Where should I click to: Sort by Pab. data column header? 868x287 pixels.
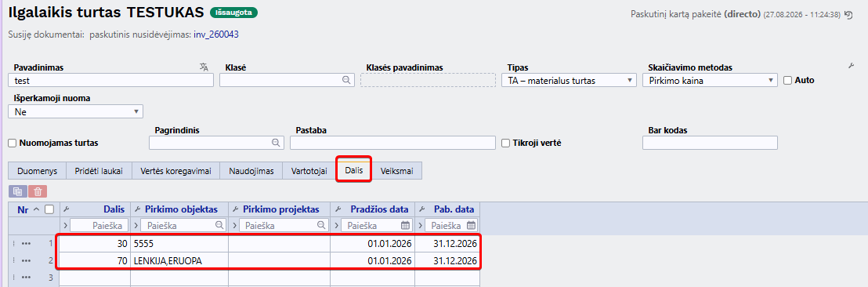pyautogui.click(x=454, y=209)
